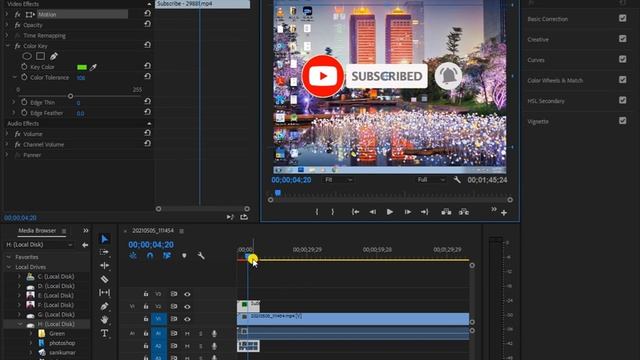
Task: Select the Razor tool
Action: point(104,279)
